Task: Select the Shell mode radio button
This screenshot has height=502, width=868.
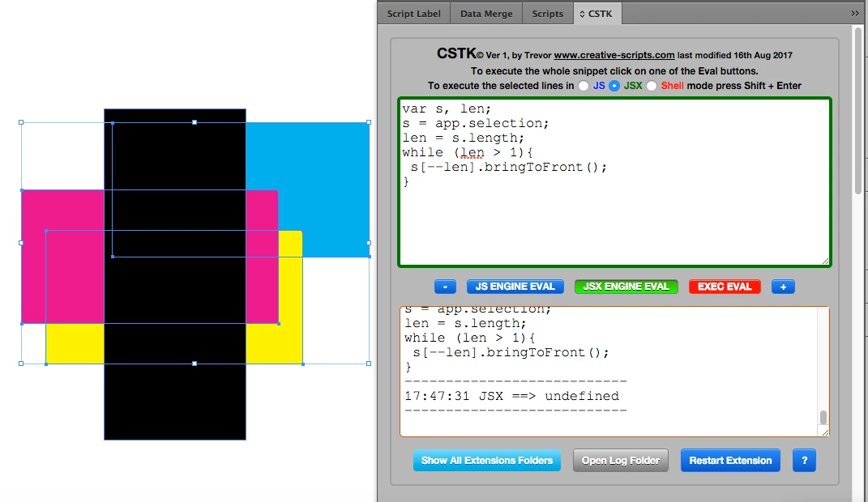Action: [652, 86]
